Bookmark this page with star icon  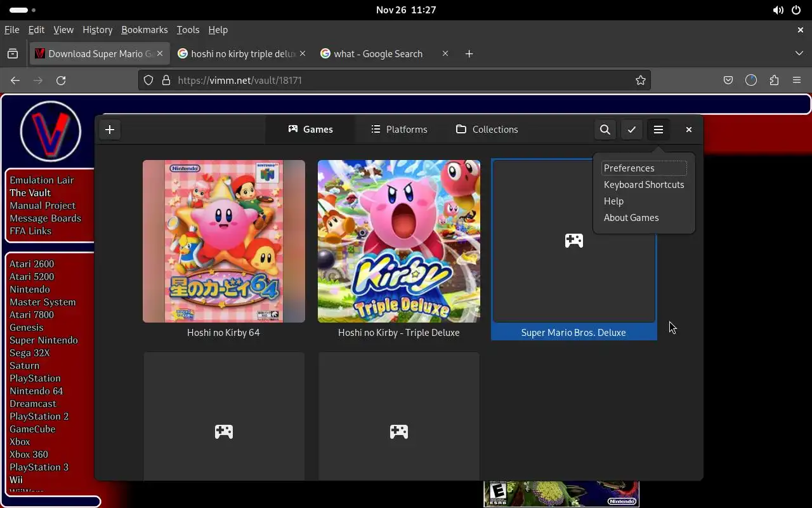641,81
